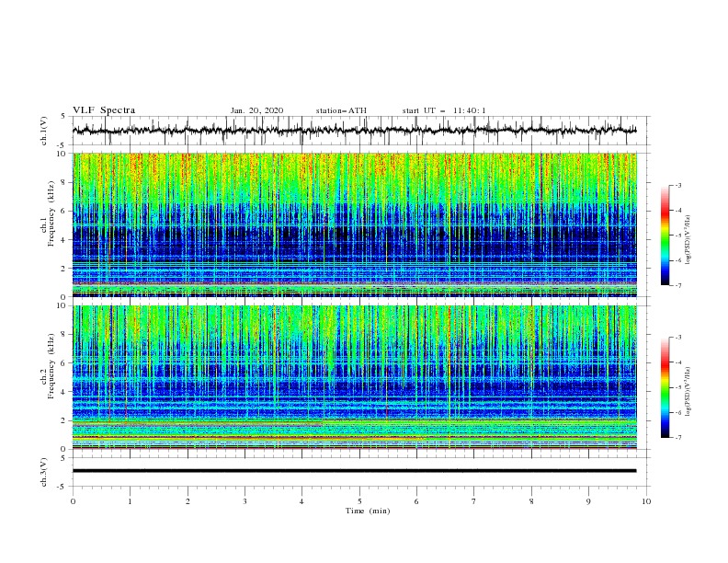
Task: Click the ch.3 flat black trace
Action: point(354,471)
